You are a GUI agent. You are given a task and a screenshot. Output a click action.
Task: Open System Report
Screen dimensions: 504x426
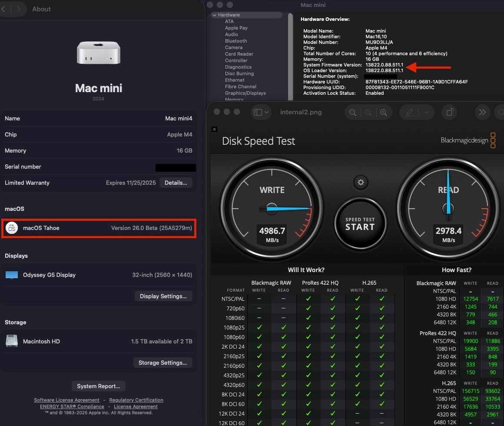pos(98,386)
